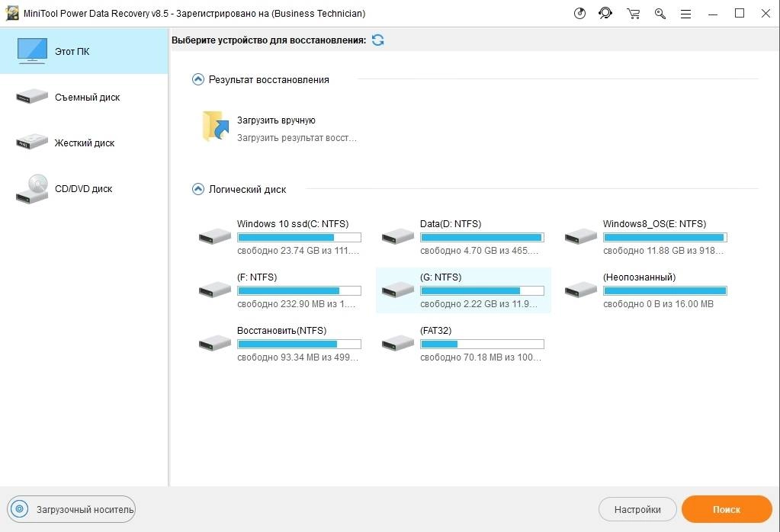The image size is (780, 532).
Task: Click the D: drive usage bar
Action: coord(482,237)
